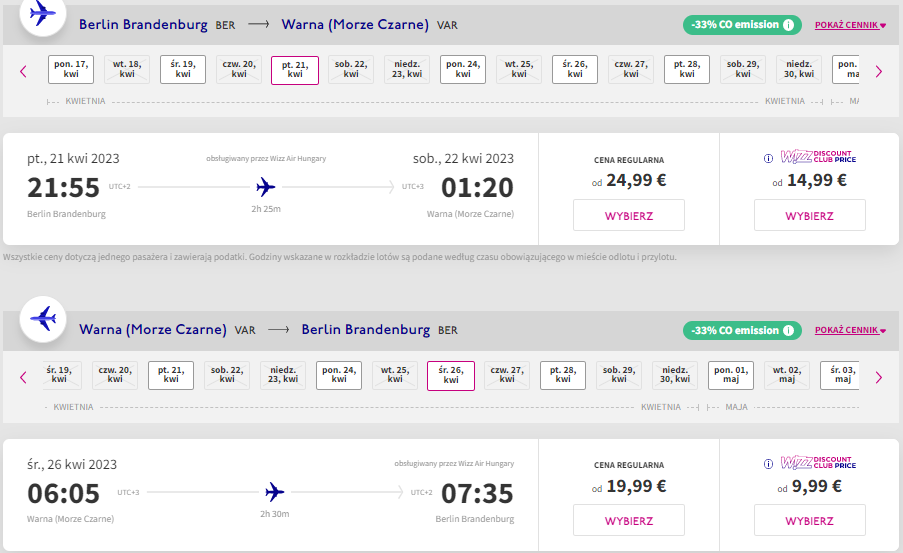Open info icon on outbound CO emission badge
Viewport: 903px width, 553px height.
pyautogui.click(x=788, y=25)
